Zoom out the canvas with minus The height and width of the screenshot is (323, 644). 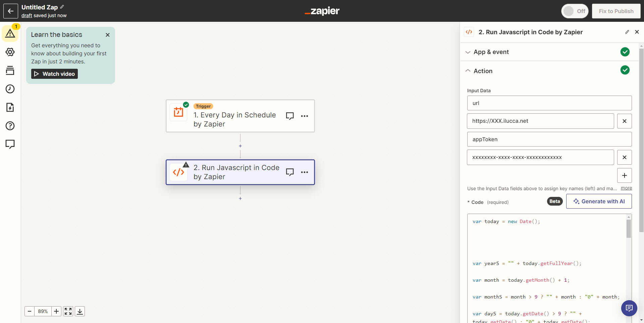(30, 311)
